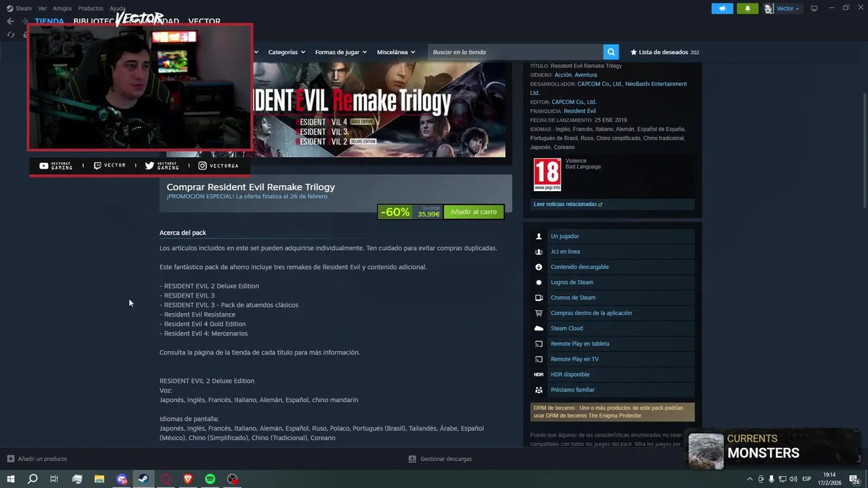Click the Un jugador person icon
This screenshot has height=488, width=868.
coord(539,237)
